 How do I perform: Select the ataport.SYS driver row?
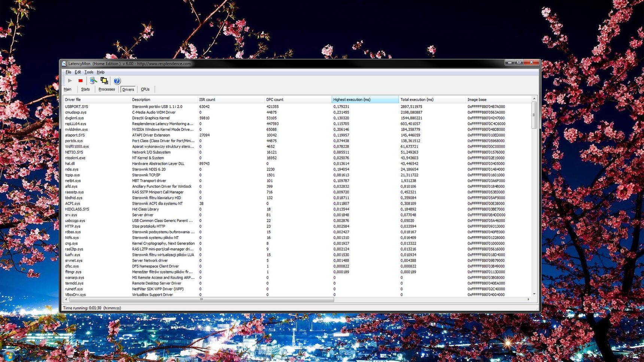(297, 135)
